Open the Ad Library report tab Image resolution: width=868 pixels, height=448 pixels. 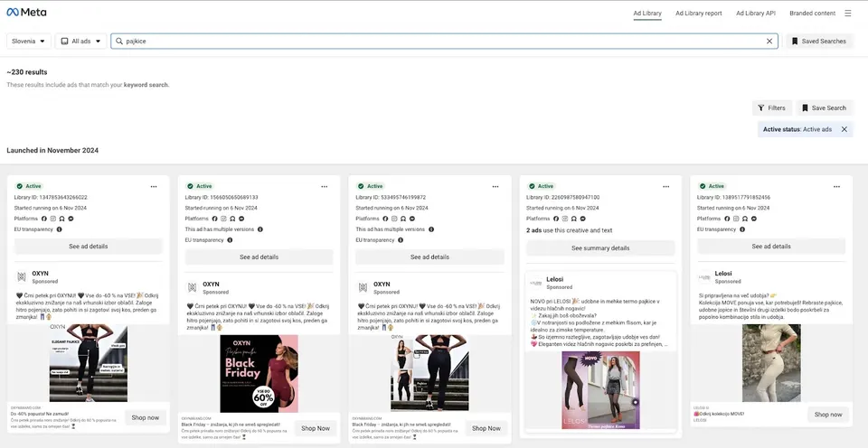(699, 14)
